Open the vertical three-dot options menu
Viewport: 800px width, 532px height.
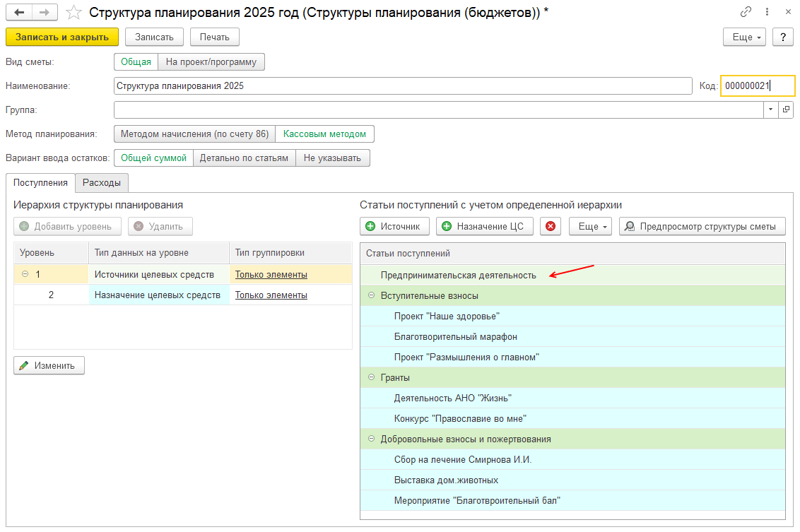click(767, 12)
